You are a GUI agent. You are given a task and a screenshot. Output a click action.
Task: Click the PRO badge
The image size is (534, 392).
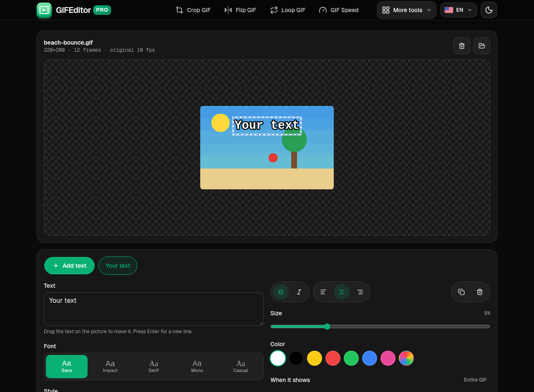point(102,10)
